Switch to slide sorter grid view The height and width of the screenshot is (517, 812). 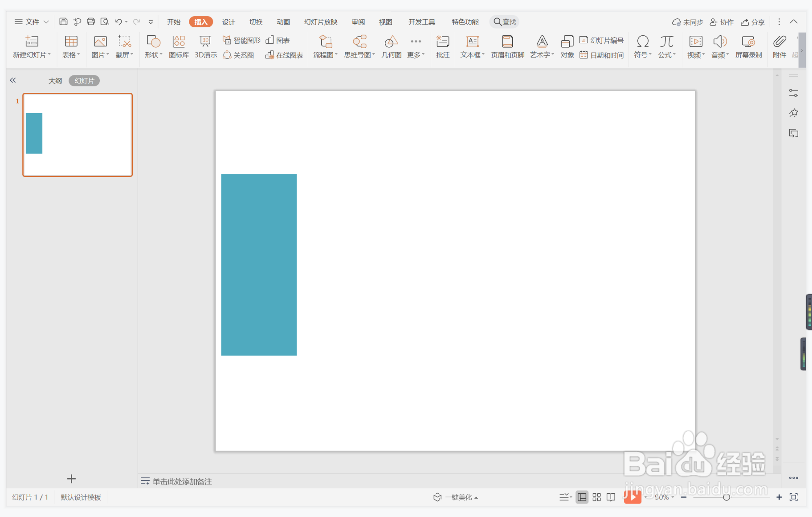(597, 497)
